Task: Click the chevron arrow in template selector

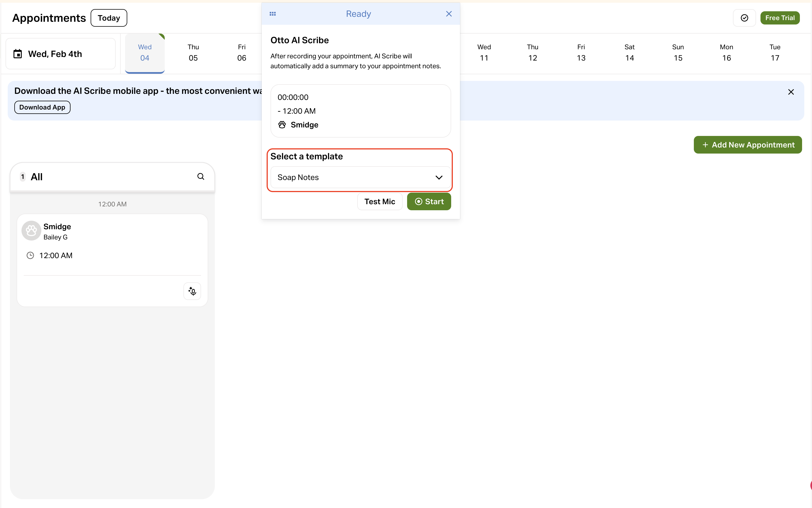Action: point(439,177)
